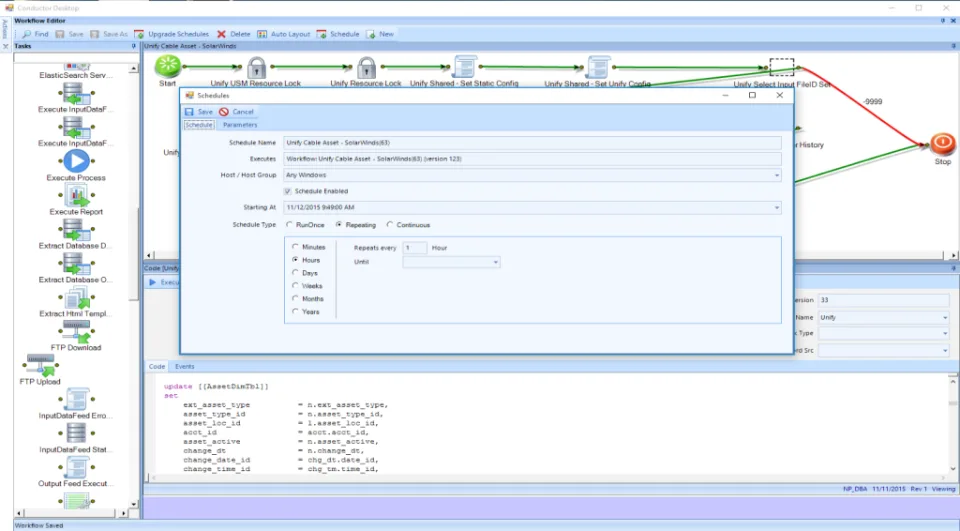Switch to the Parameters tab
This screenshot has width=960, height=531.
(x=240, y=125)
